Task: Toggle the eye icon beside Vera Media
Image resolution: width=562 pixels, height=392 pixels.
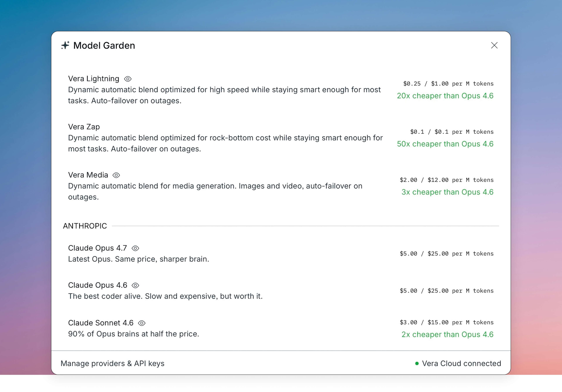Action: click(116, 175)
